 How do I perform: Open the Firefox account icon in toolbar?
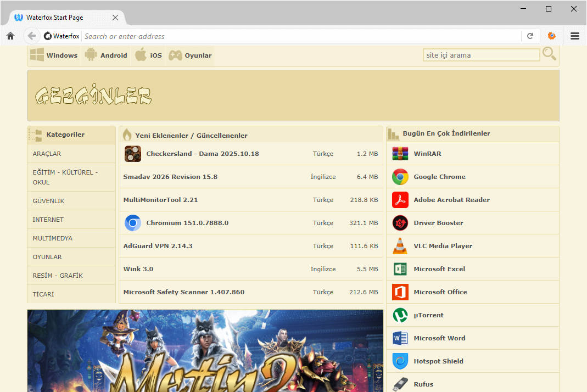pyautogui.click(x=551, y=36)
